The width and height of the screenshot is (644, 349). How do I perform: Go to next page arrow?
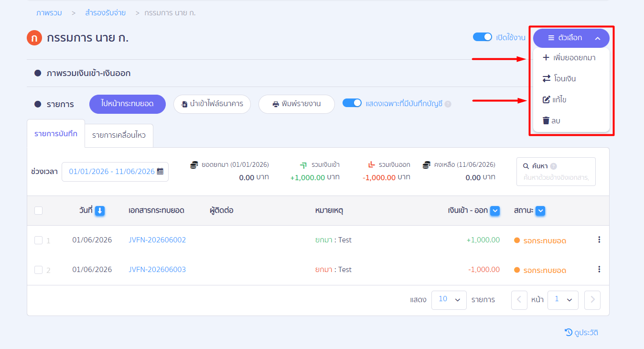592,300
